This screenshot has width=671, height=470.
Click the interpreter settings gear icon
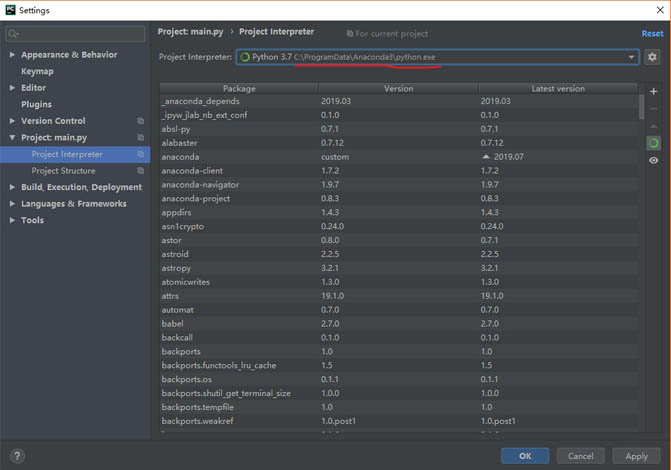coord(653,57)
